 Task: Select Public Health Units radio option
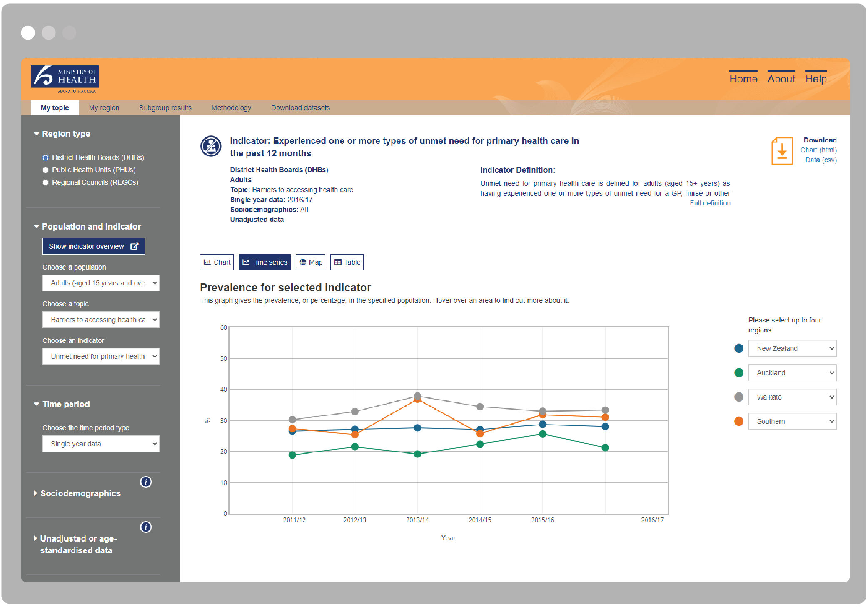click(46, 170)
